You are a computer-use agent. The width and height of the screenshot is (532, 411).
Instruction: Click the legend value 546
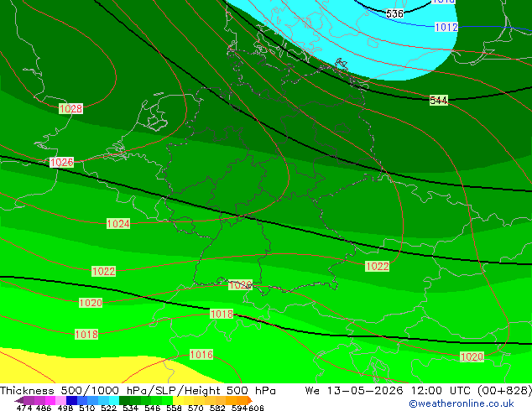pyautogui.click(x=153, y=408)
